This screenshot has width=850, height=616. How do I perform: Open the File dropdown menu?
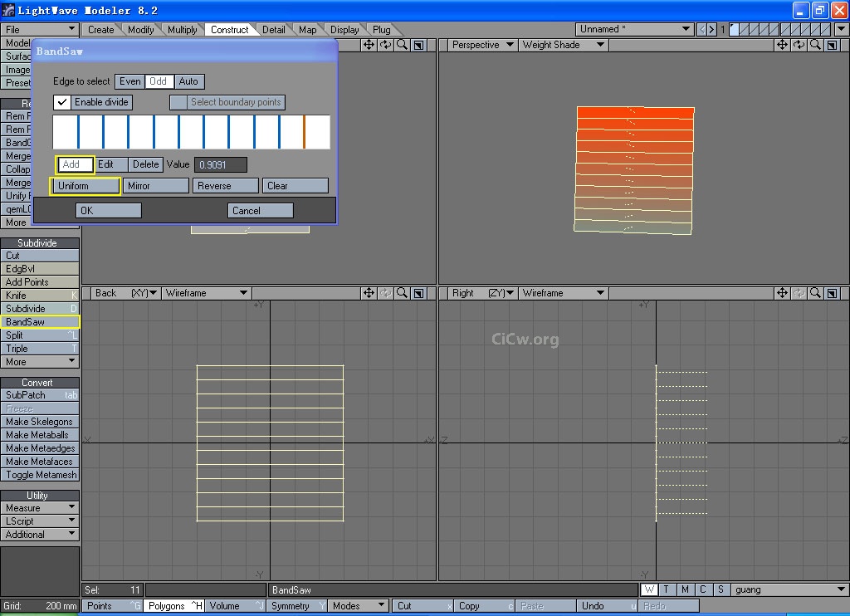pyautogui.click(x=40, y=29)
